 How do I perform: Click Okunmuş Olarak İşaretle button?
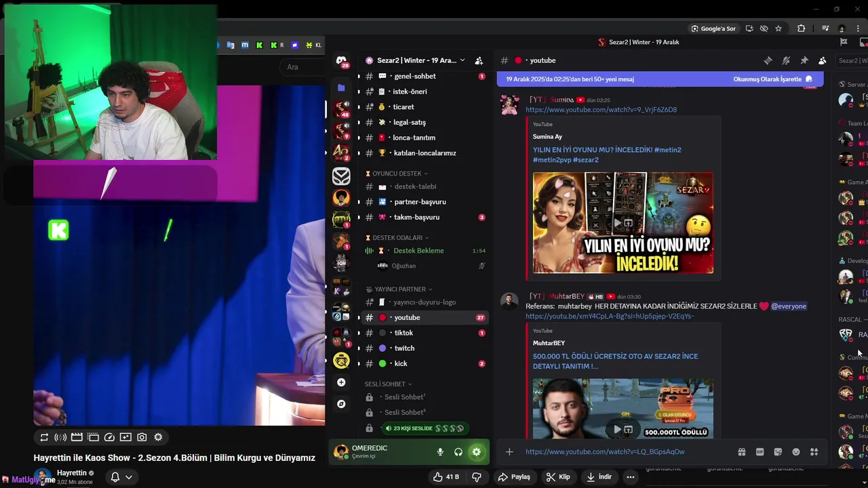click(x=772, y=79)
